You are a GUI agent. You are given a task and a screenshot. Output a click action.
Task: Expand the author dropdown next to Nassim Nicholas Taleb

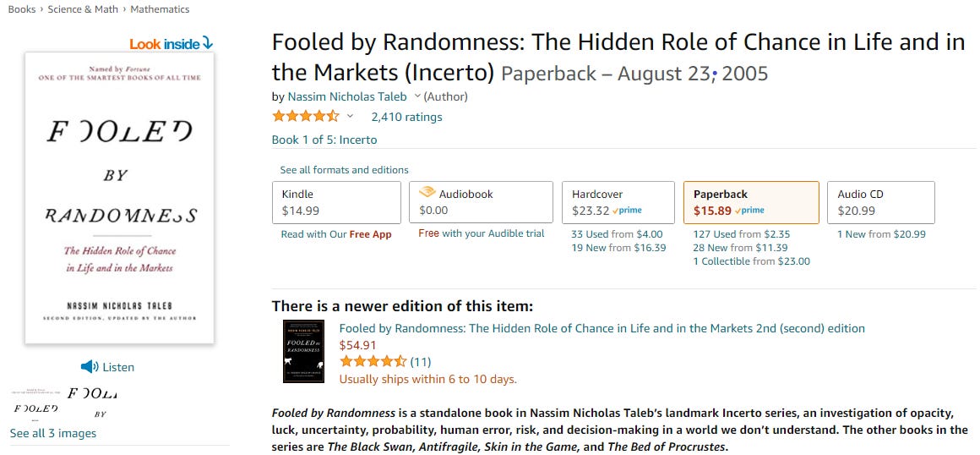point(417,96)
